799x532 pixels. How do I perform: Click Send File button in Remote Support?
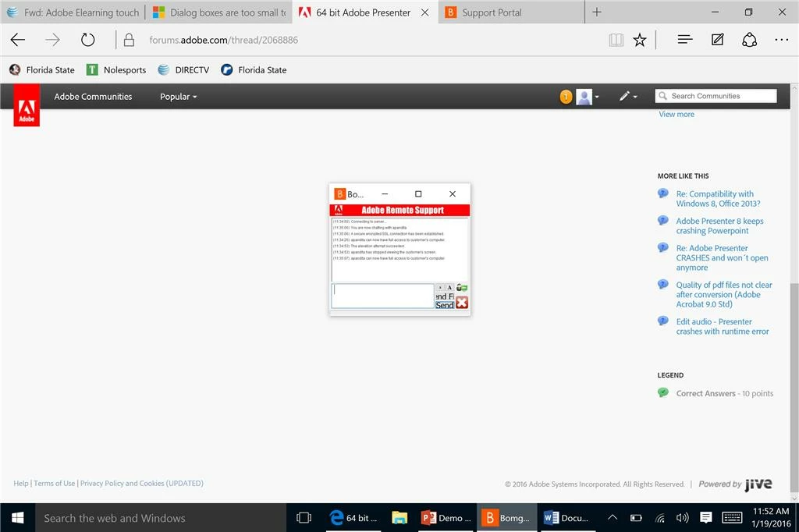444,296
